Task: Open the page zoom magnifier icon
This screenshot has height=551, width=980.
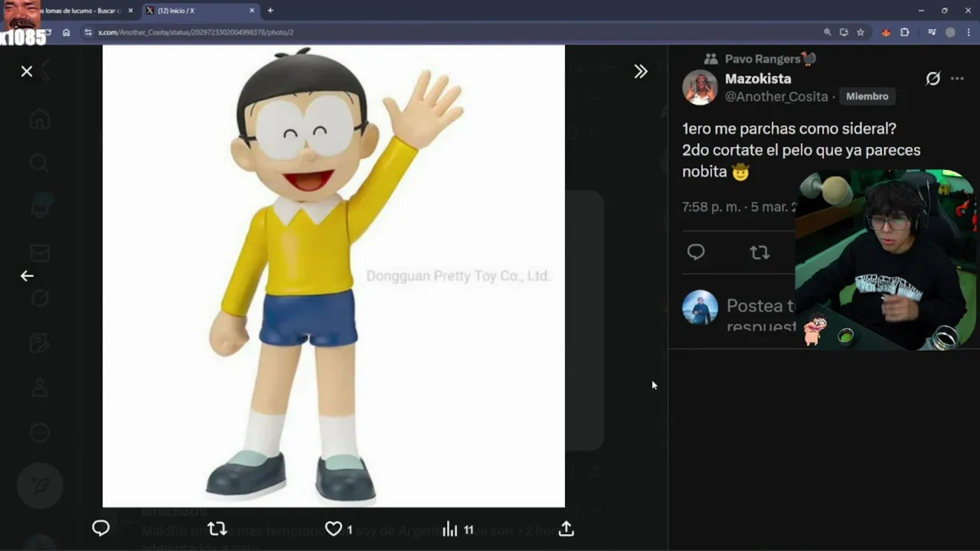Action: click(828, 32)
